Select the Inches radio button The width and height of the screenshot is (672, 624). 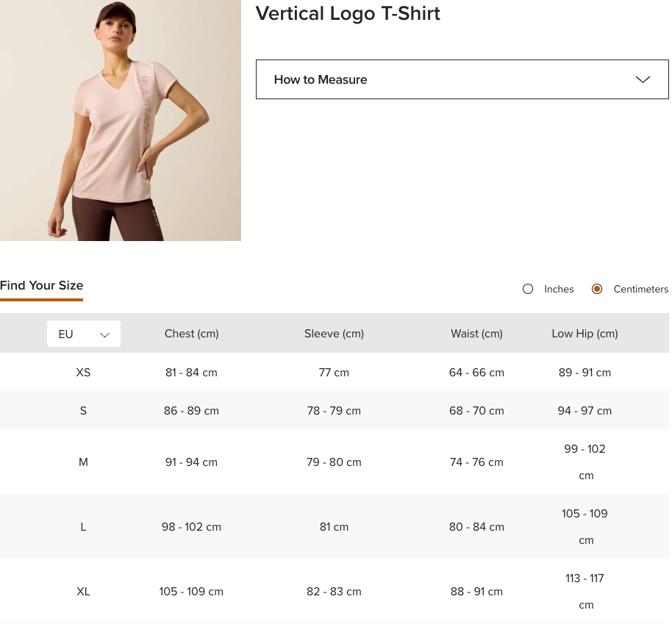(528, 289)
